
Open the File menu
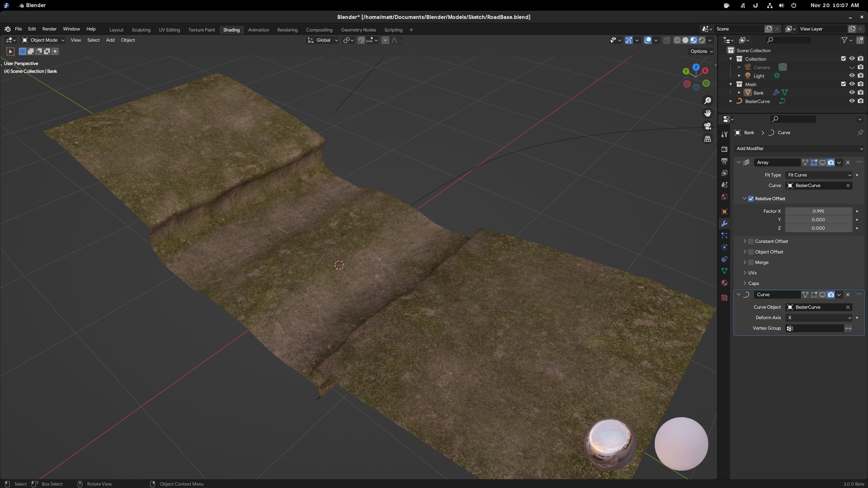[x=18, y=29]
